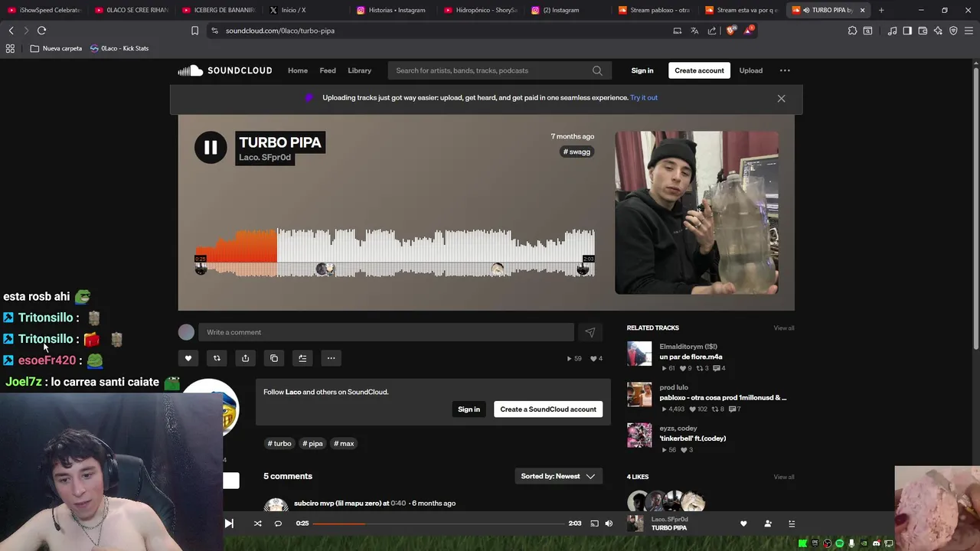This screenshot has width=980, height=551.
Task: Go back with the browser back arrow
Action: click(11, 31)
